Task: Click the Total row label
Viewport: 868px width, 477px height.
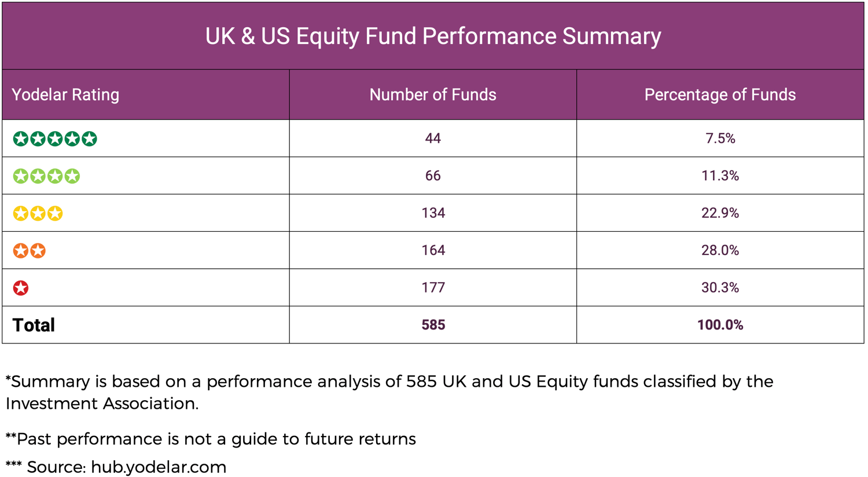Action: pyautogui.click(x=34, y=325)
